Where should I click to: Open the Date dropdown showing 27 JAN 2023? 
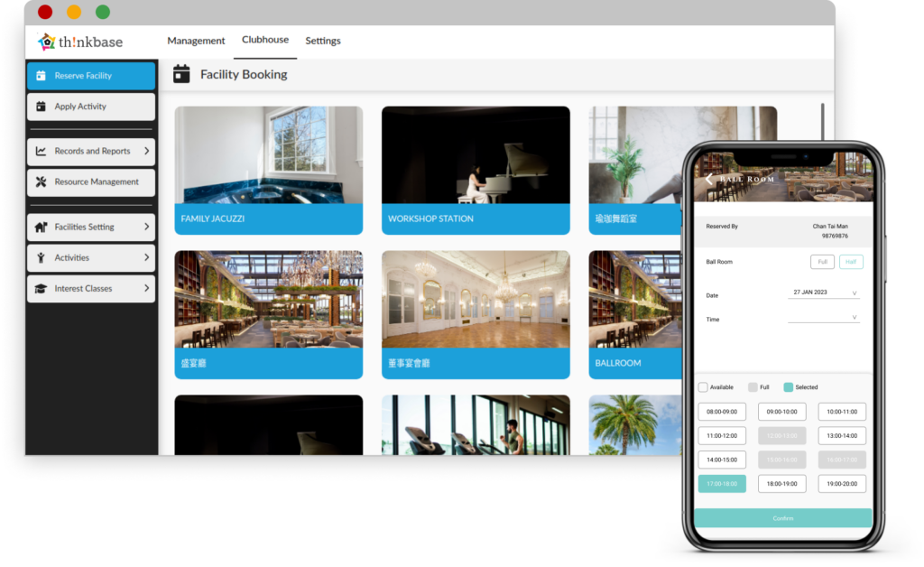point(823,293)
